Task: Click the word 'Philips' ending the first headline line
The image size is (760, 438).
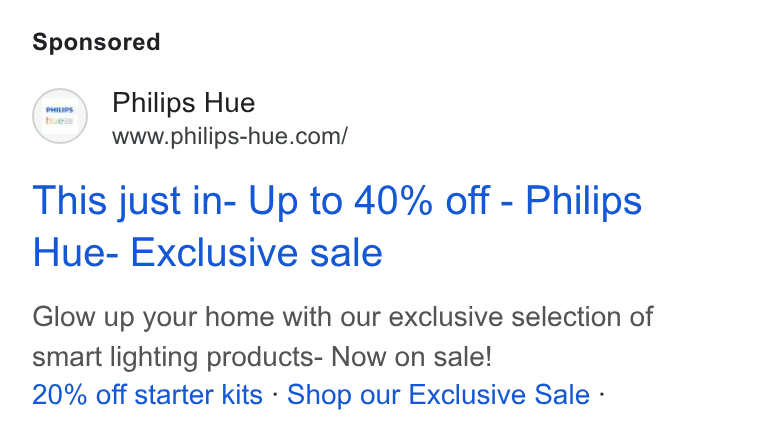Action: click(x=584, y=201)
